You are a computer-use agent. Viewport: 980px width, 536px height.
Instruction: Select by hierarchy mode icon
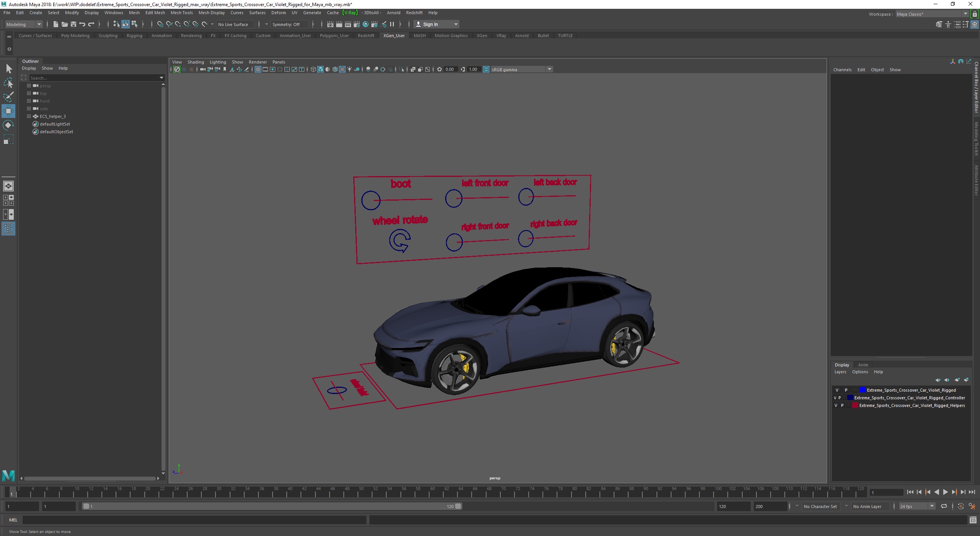coord(116,24)
